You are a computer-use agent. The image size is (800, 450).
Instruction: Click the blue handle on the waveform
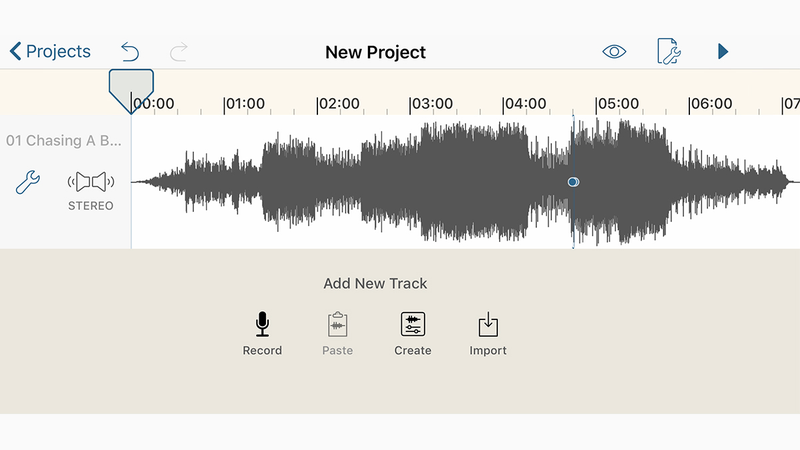pyautogui.click(x=573, y=182)
